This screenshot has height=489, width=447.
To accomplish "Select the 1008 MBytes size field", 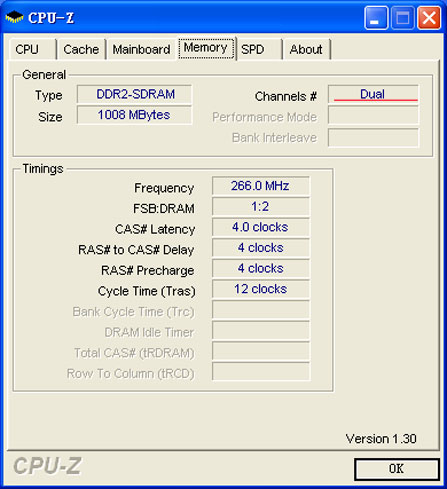I will [x=134, y=115].
